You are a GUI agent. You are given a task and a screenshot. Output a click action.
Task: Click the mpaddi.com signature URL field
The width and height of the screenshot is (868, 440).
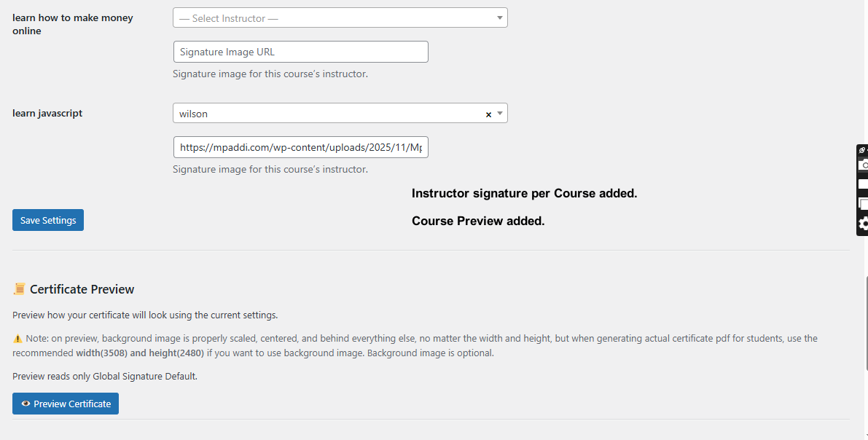[x=300, y=147]
